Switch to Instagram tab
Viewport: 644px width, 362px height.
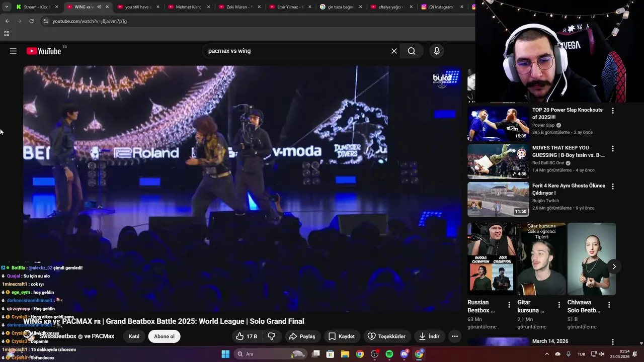point(442,7)
